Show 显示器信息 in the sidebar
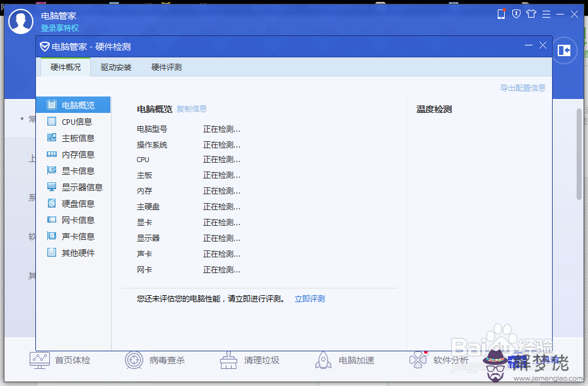Image resolution: width=588 pixels, height=386 pixels. coord(73,187)
